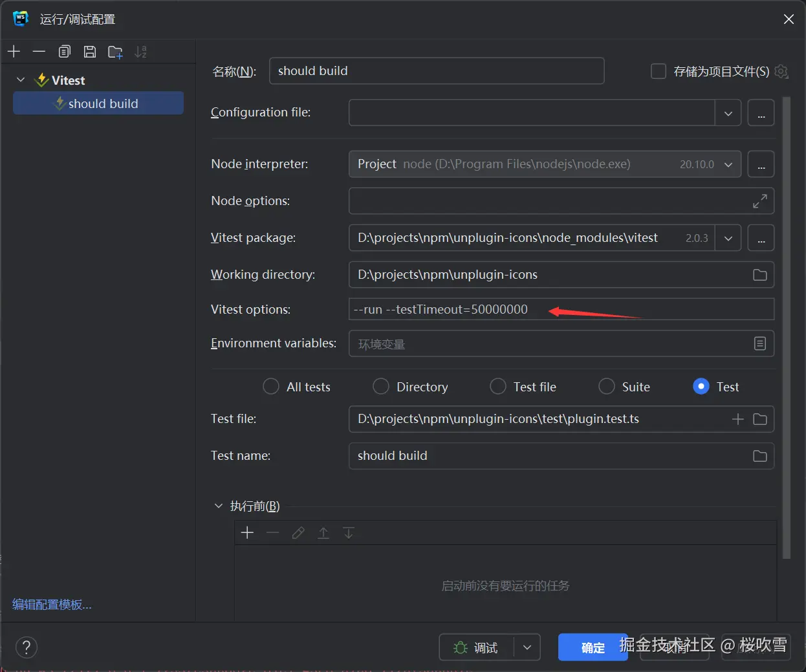Open the Debug button dropdown arrow

[527, 647]
